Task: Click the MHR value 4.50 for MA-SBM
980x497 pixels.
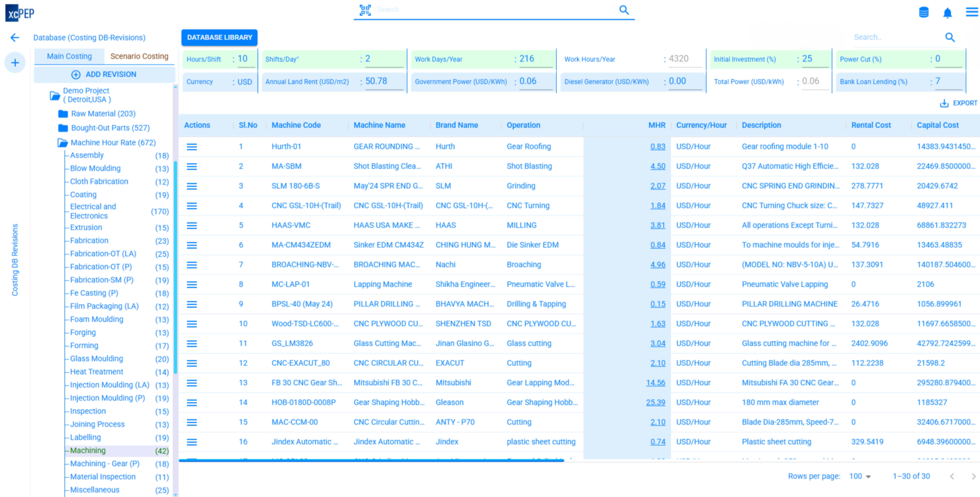Action: pyautogui.click(x=657, y=166)
